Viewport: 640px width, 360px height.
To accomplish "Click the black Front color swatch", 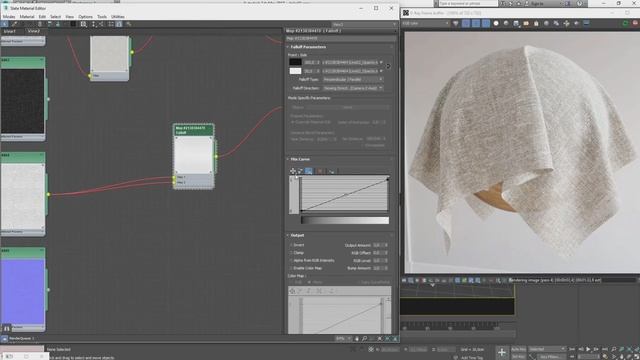I will (295, 62).
